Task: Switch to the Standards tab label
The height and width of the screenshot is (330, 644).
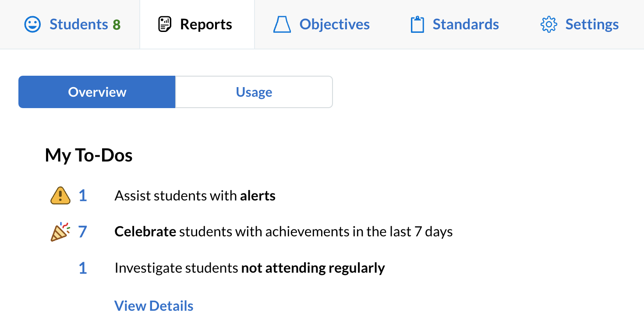Action: coord(466,25)
